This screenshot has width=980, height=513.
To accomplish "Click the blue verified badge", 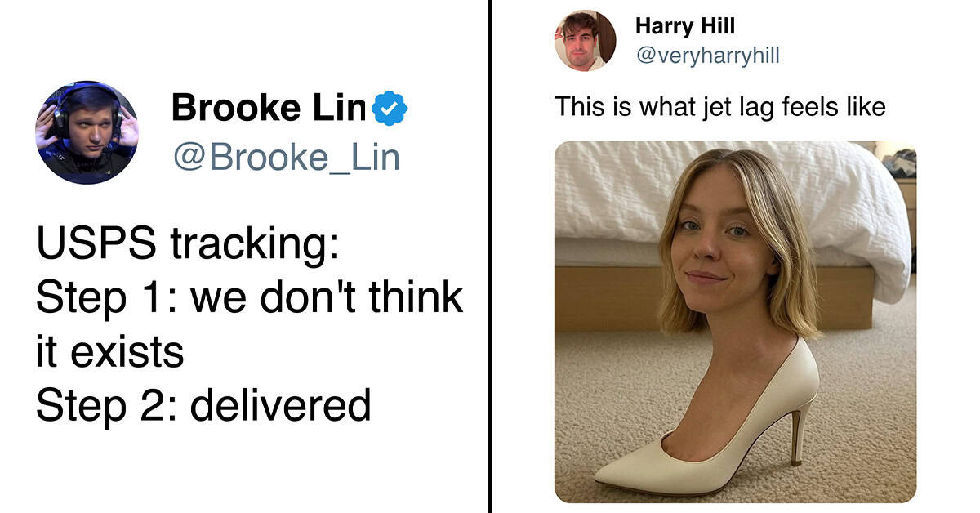I will click(390, 109).
